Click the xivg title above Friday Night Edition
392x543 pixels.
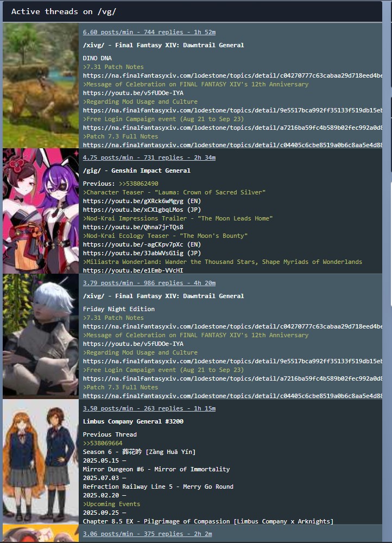tap(163, 296)
